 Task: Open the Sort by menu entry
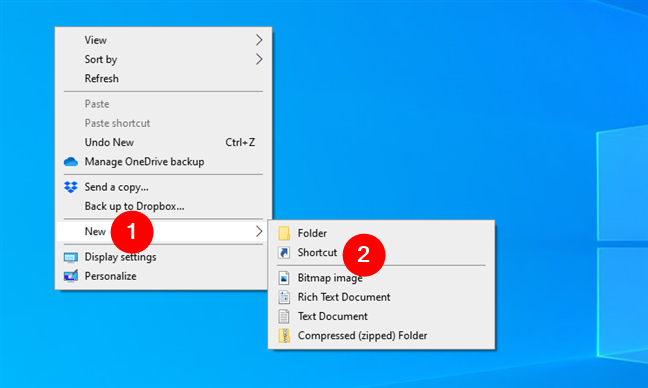coord(164,59)
